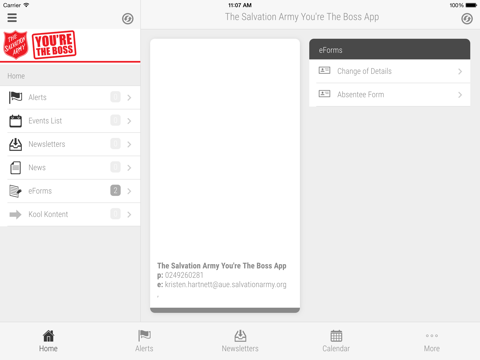Open the Alerts list item label
Viewport: 480px width, 360px height.
[x=37, y=97]
